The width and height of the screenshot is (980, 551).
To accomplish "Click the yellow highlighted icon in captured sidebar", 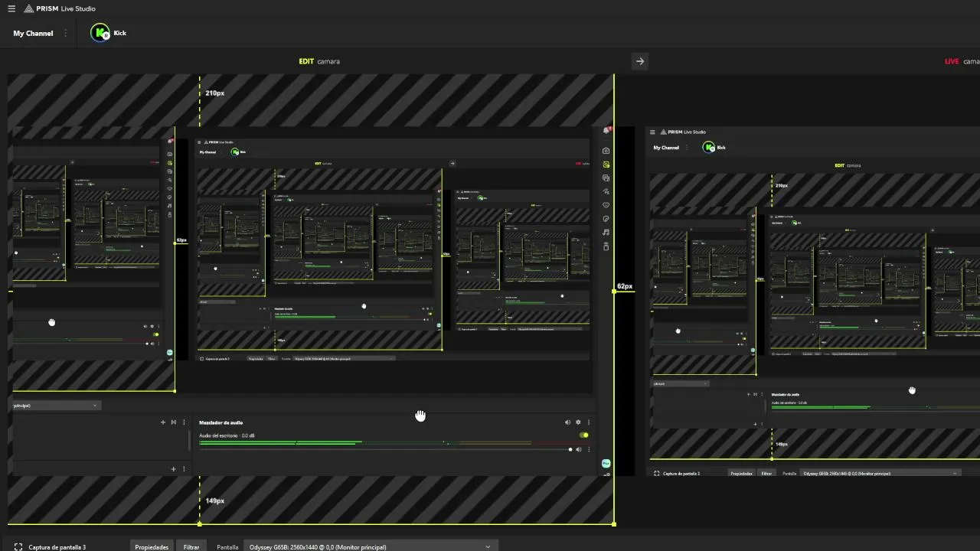I will pos(606,165).
